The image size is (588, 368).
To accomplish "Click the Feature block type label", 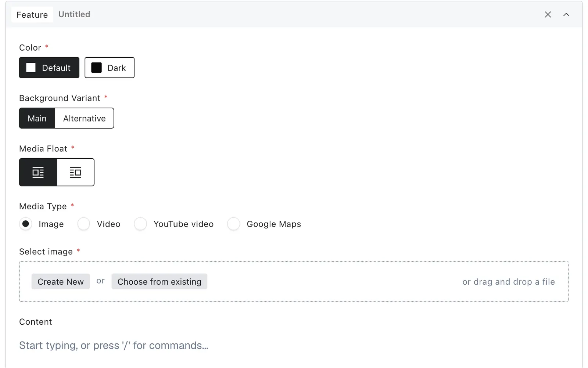I will coord(32,15).
